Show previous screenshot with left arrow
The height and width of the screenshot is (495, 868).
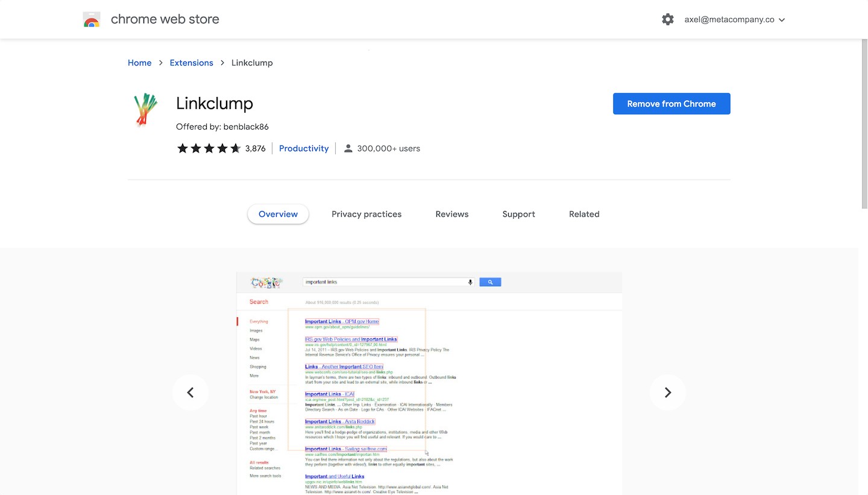point(190,393)
